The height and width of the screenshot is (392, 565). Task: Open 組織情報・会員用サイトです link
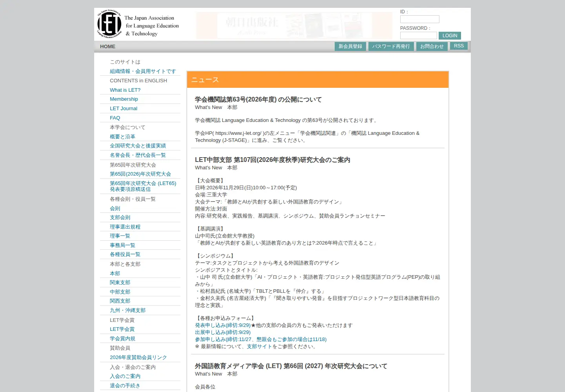143,71
